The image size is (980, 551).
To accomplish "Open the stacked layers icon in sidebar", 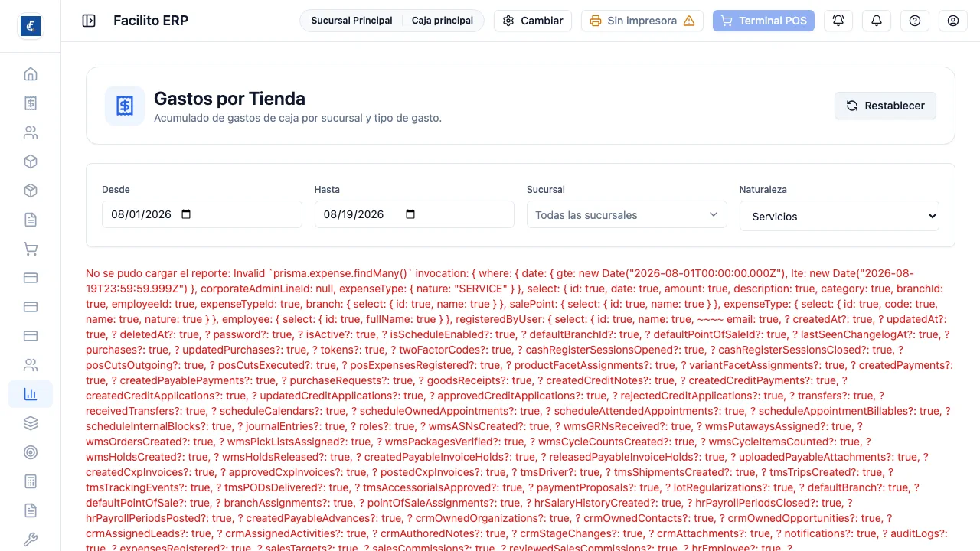I will (31, 423).
